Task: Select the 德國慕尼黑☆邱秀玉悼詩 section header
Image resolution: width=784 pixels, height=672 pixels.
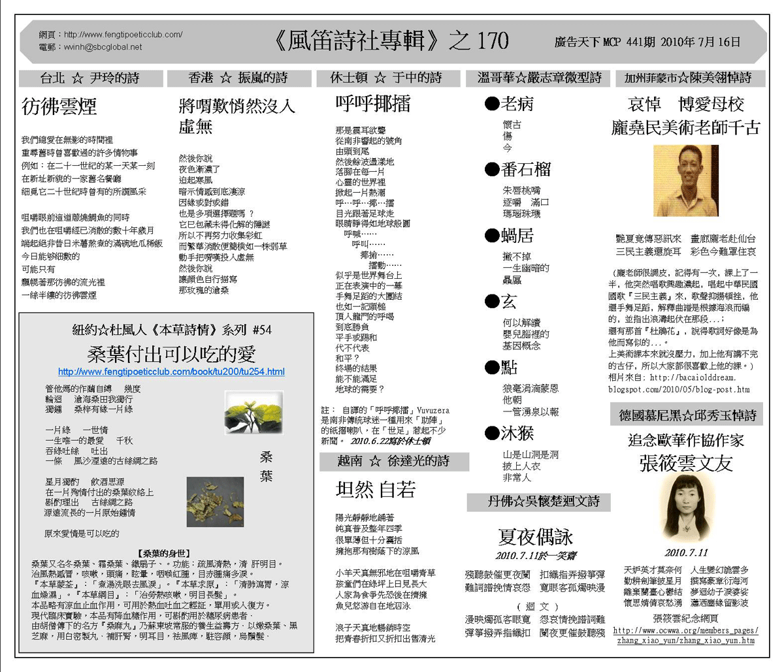Action: pos(687,415)
